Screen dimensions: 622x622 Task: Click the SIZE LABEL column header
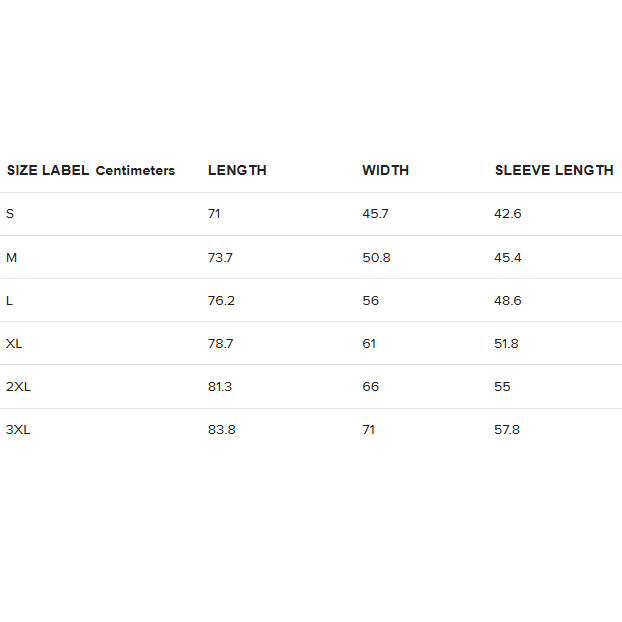pyautogui.click(x=48, y=170)
